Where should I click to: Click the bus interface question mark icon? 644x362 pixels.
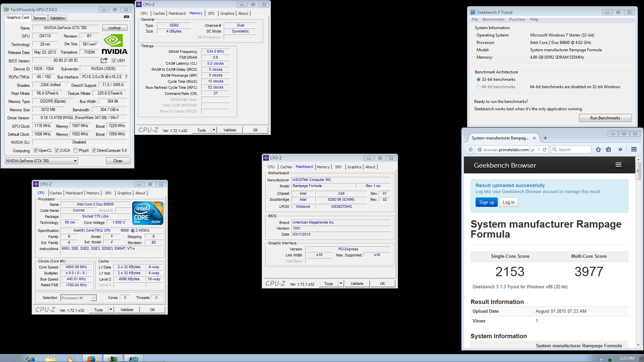click(x=126, y=77)
